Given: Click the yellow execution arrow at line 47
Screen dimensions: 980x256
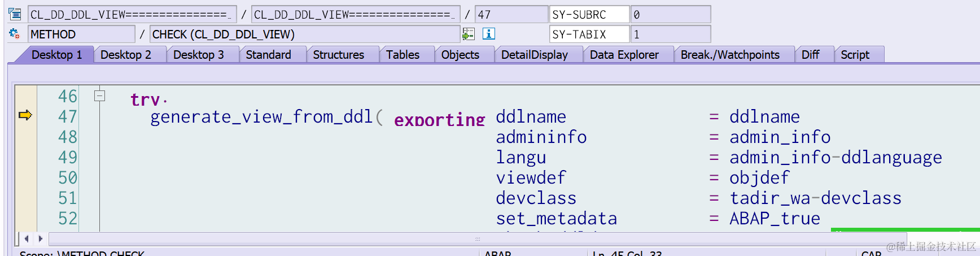Looking at the screenshot, I should [25, 115].
